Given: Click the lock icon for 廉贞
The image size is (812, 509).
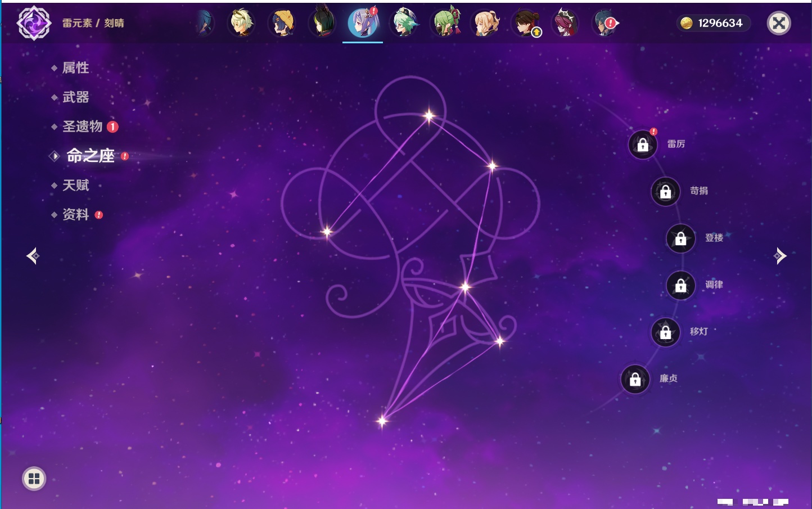Looking at the screenshot, I should tap(635, 379).
